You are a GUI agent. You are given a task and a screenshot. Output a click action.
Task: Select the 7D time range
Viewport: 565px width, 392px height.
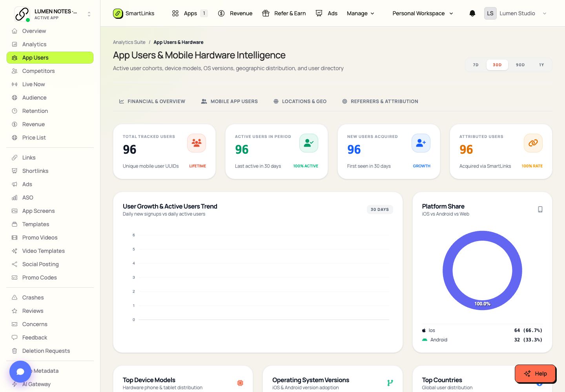pyautogui.click(x=476, y=65)
